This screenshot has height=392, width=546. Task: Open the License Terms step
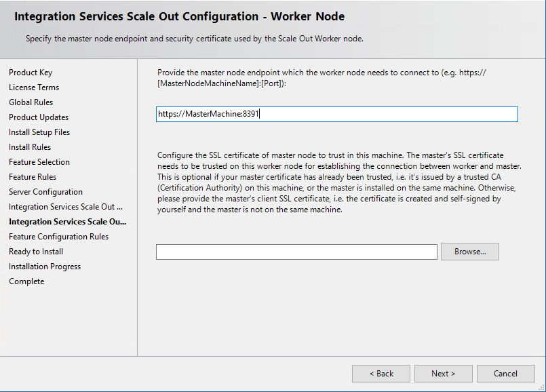pyautogui.click(x=33, y=87)
